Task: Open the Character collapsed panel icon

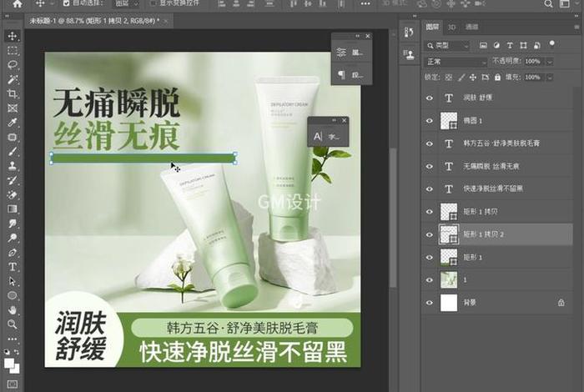Action: click(317, 137)
